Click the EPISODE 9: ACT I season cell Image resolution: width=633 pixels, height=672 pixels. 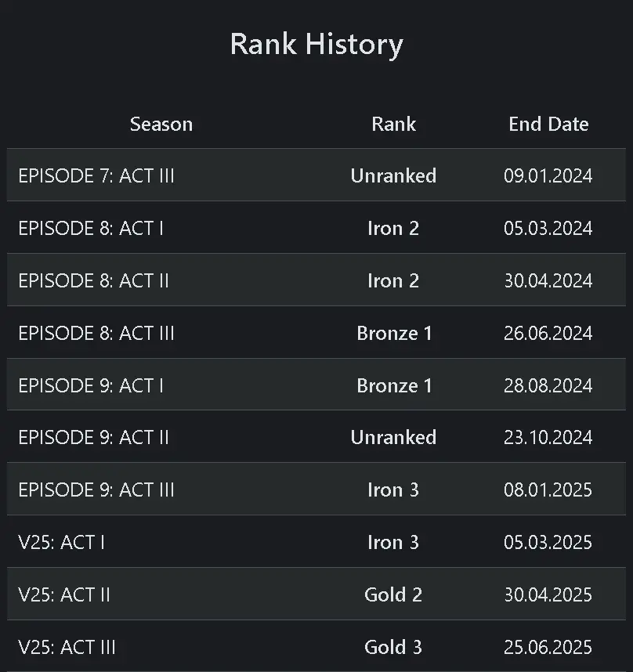point(91,385)
